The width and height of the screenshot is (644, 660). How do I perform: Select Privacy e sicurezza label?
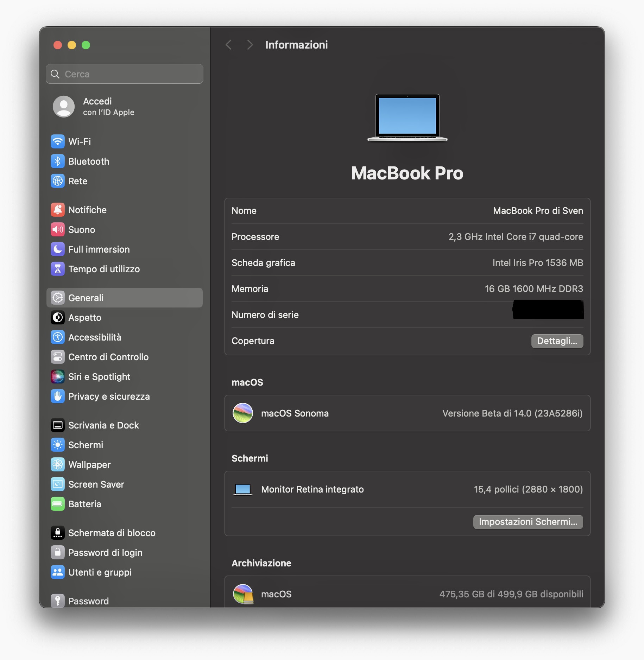(109, 396)
